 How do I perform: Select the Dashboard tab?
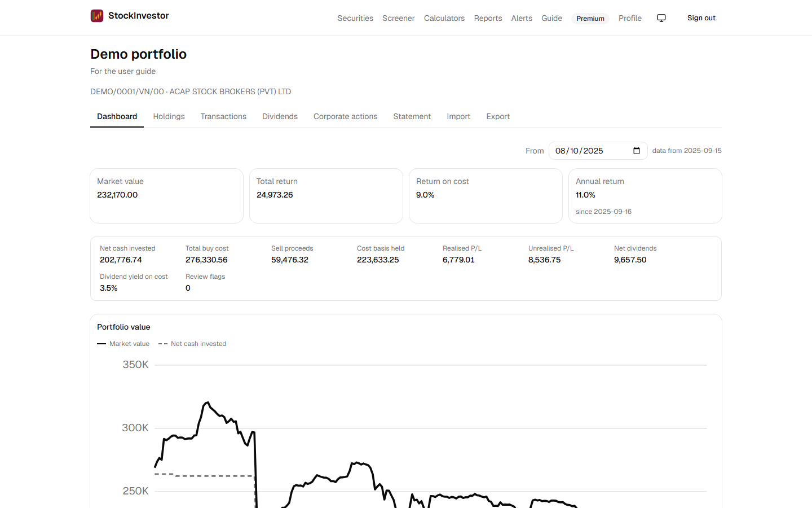(x=117, y=116)
